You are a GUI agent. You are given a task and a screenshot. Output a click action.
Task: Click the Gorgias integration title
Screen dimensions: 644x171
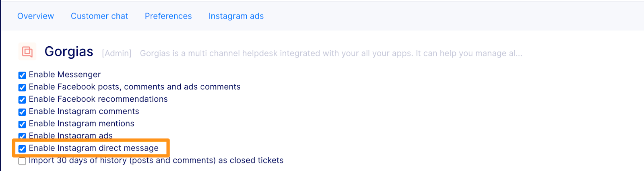(69, 52)
